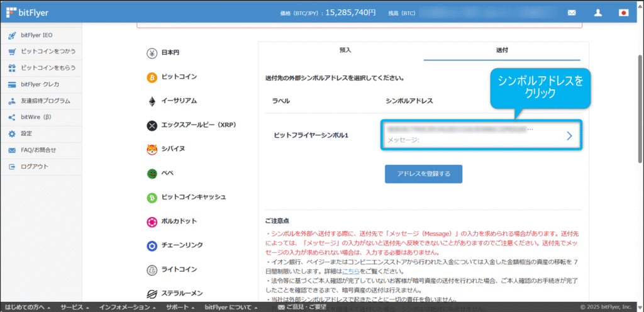Open the mail envelope icon in header
Image resolution: width=644 pixels, height=312 pixels.
571,13
